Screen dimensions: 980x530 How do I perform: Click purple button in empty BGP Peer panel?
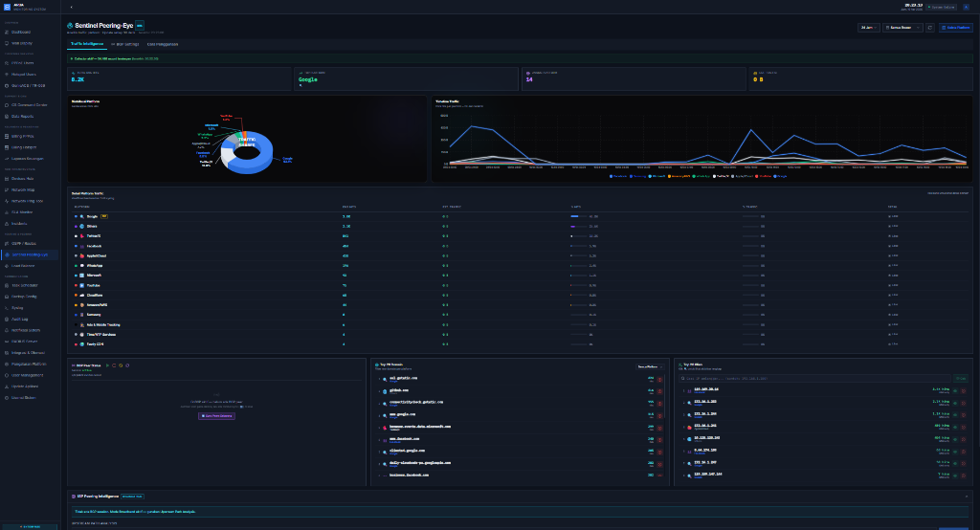pyautogui.click(x=217, y=415)
